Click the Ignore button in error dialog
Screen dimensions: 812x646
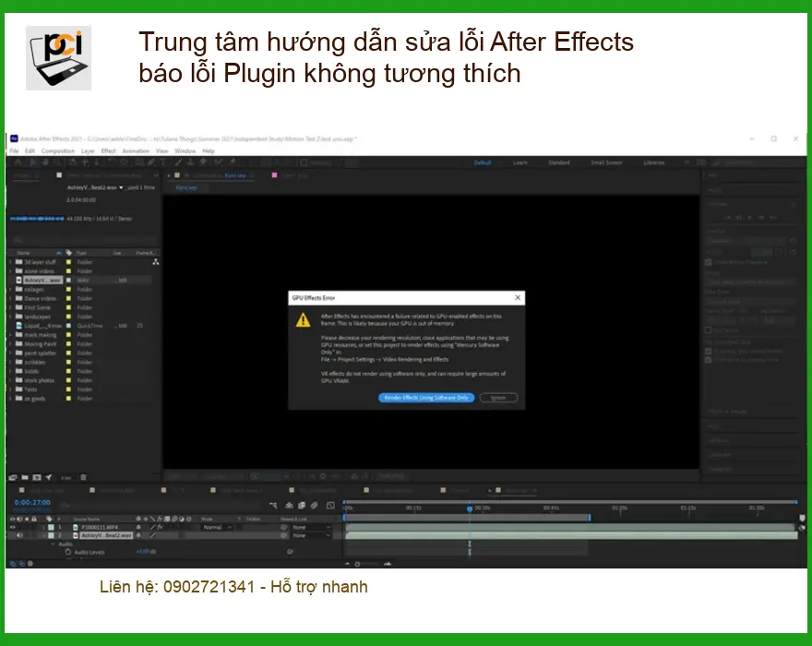[498, 398]
